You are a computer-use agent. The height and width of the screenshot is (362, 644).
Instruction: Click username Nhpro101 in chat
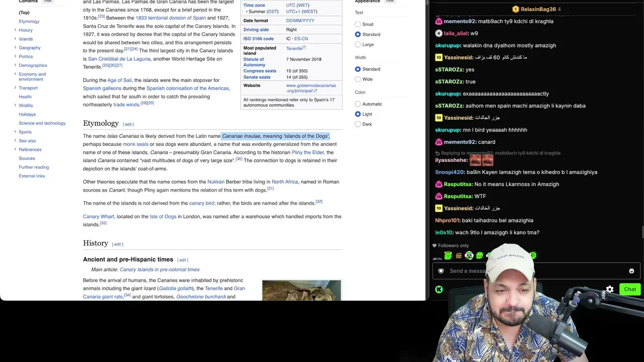(447, 220)
